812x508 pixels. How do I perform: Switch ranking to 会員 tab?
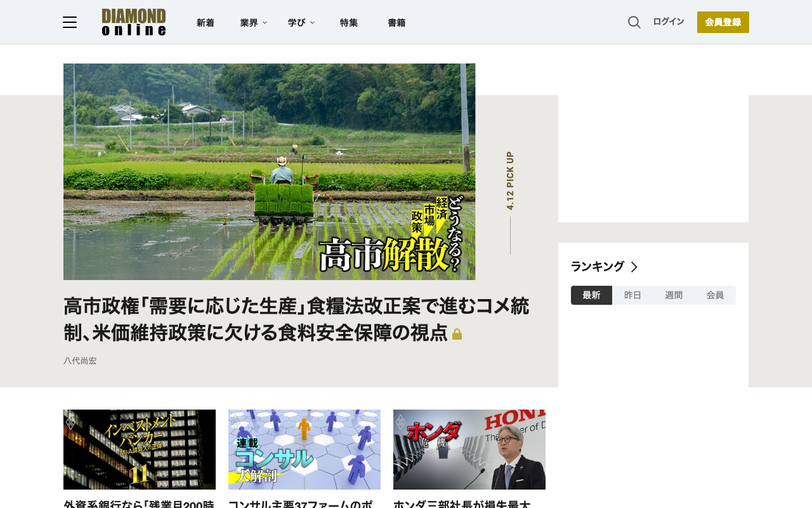pos(715,295)
